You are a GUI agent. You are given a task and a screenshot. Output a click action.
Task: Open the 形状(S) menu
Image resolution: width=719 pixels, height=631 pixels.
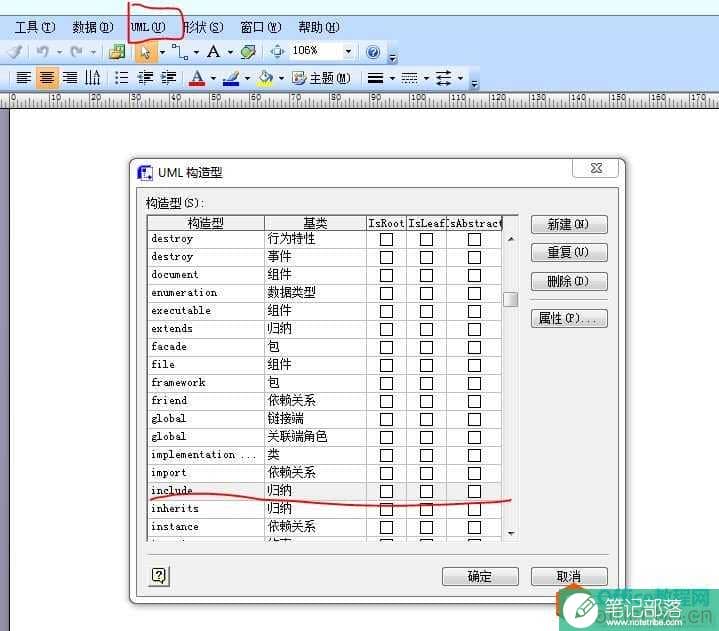203,28
